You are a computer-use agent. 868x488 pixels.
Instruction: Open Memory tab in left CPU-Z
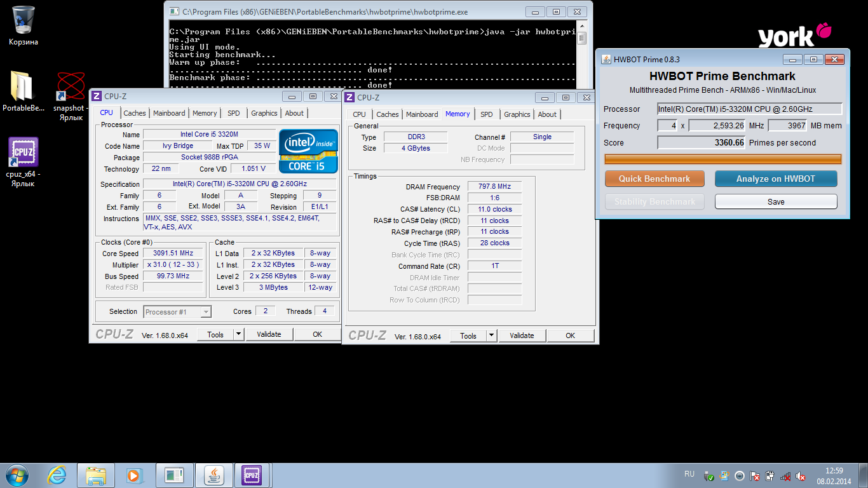click(x=205, y=113)
